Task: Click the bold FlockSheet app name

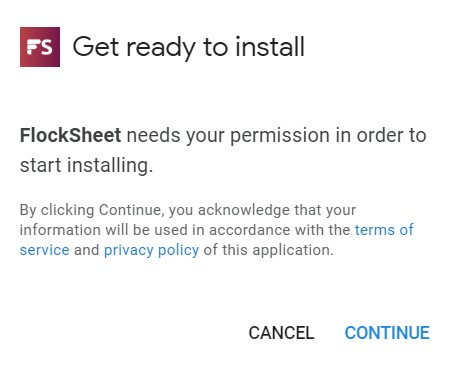Action: [x=70, y=135]
